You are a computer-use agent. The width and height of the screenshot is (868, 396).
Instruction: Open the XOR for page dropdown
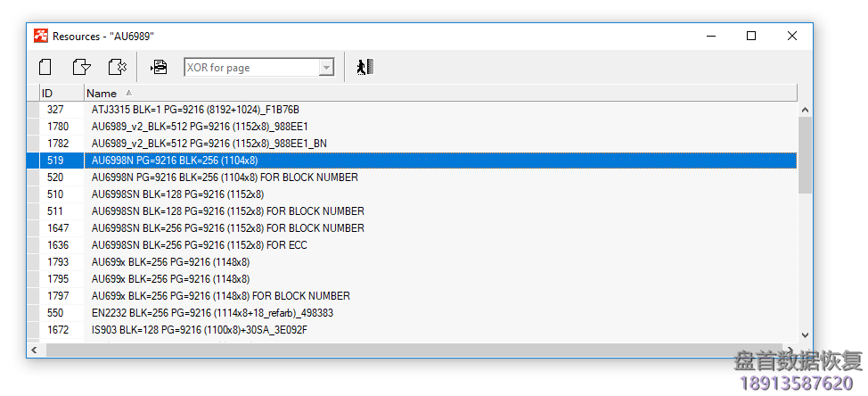click(326, 68)
